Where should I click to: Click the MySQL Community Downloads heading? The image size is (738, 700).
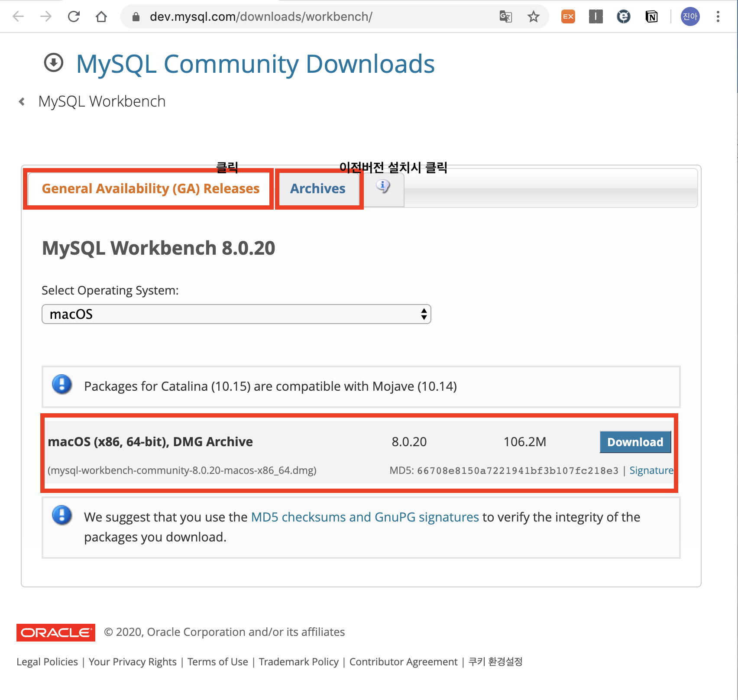(x=256, y=64)
